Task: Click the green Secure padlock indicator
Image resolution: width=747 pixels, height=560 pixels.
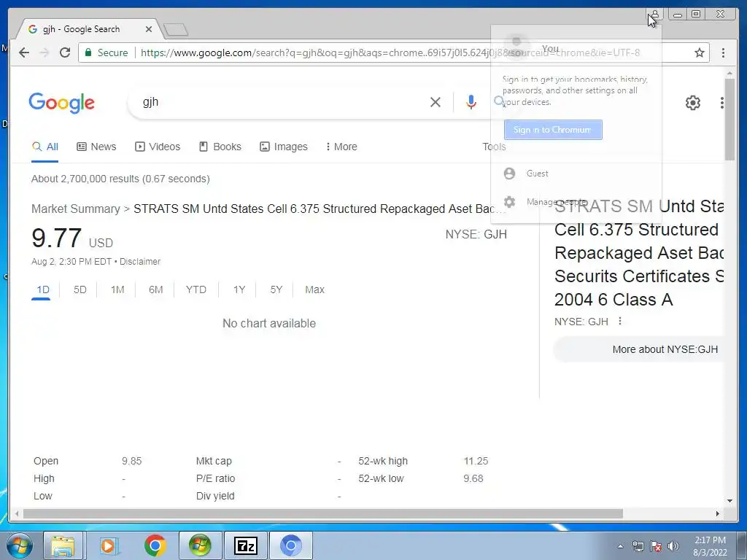Action: (x=107, y=52)
